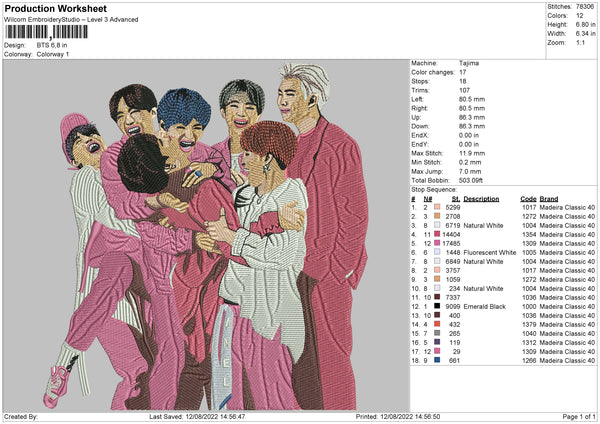Click the 'N#' column header
Screen dimensions: 600x424
coord(428,199)
